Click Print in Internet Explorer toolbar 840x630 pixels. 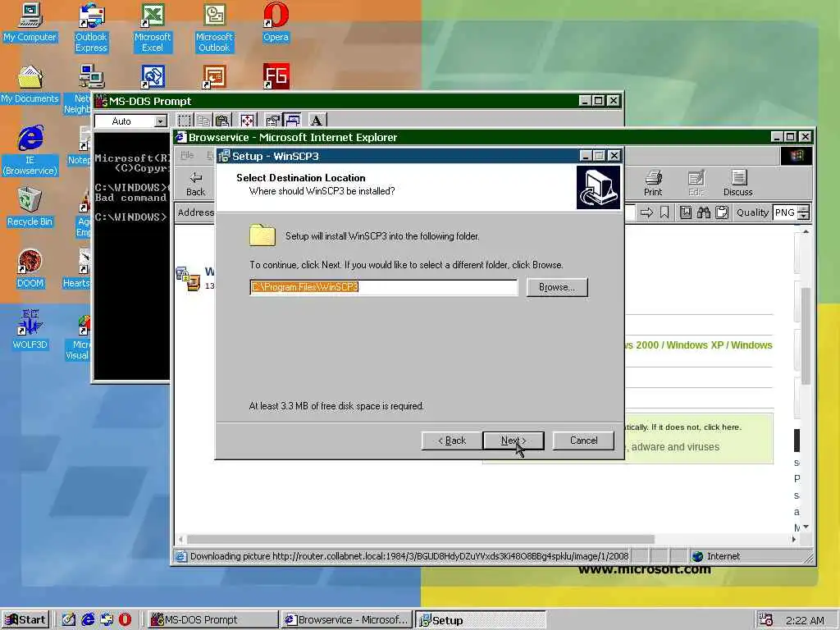tap(652, 183)
